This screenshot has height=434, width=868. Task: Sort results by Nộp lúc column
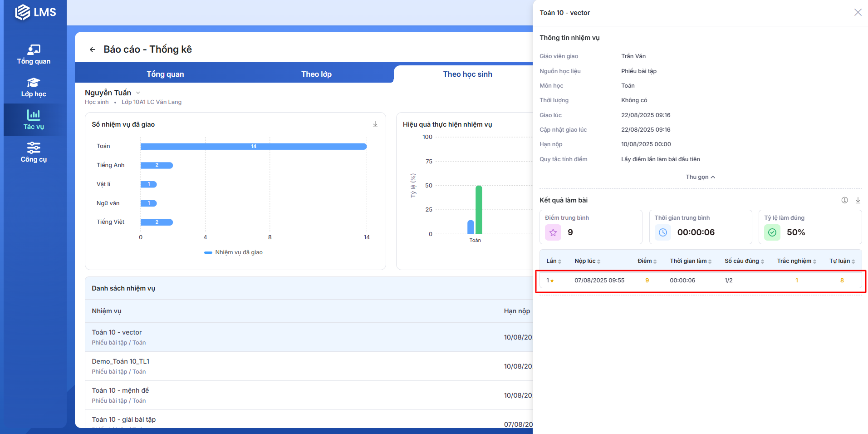[x=587, y=261]
